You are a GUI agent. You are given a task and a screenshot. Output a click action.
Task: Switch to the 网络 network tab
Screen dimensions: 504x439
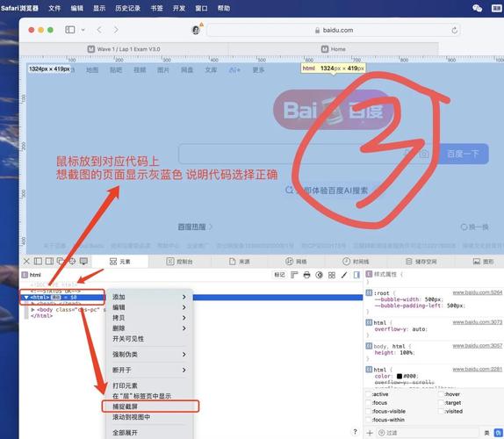click(x=297, y=262)
